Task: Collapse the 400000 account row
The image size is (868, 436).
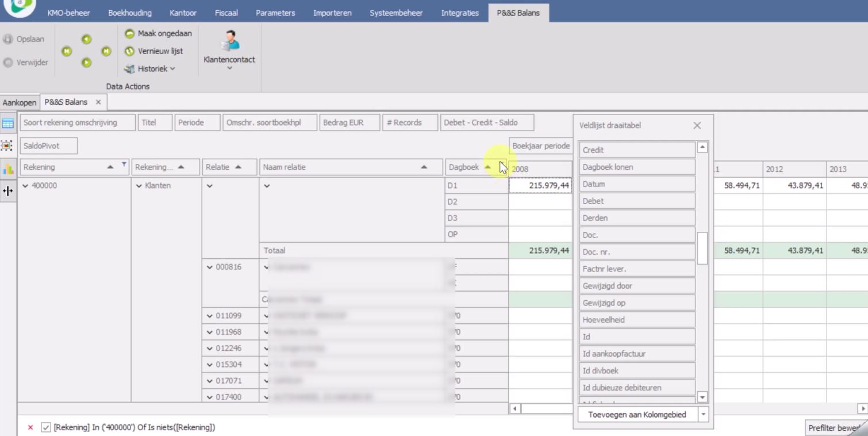Action: tap(26, 186)
